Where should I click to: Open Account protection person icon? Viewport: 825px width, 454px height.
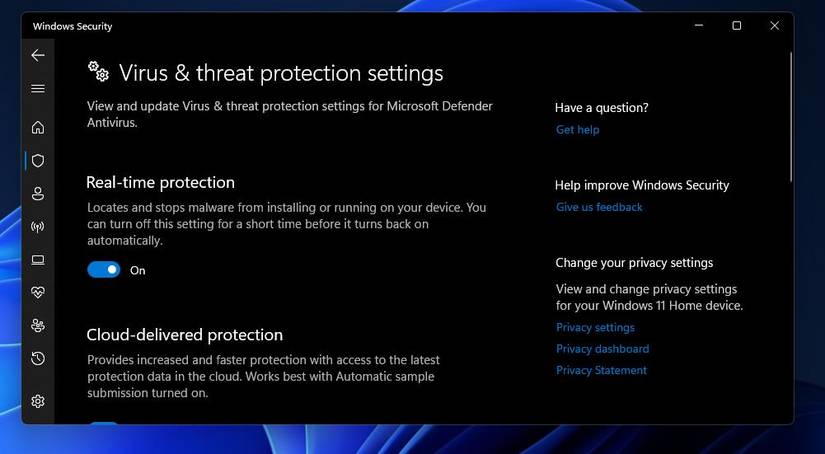[38, 193]
